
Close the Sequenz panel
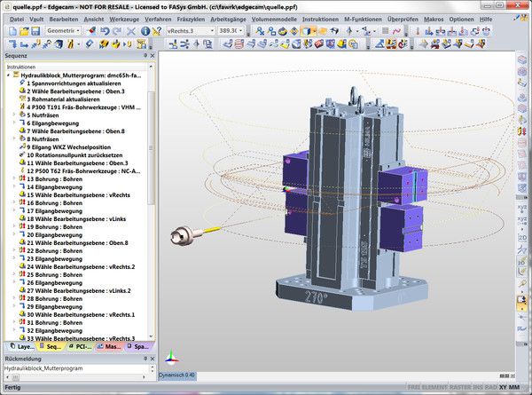(x=153, y=55)
